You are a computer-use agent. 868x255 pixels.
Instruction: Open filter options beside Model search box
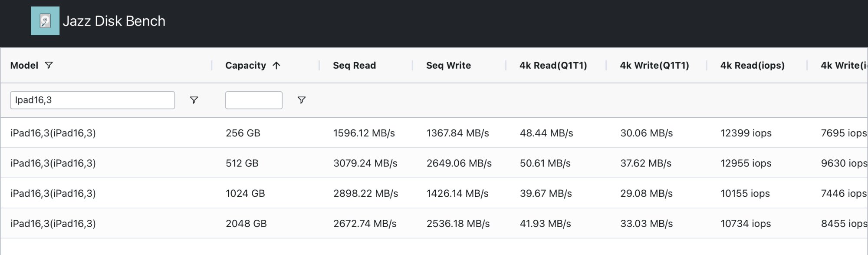194,100
